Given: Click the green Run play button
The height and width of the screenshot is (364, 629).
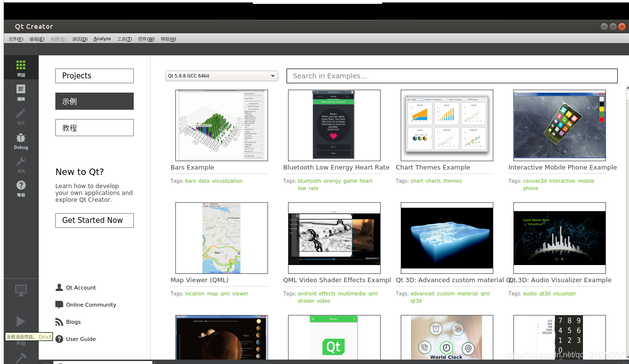Looking at the screenshot, I should click(21, 321).
